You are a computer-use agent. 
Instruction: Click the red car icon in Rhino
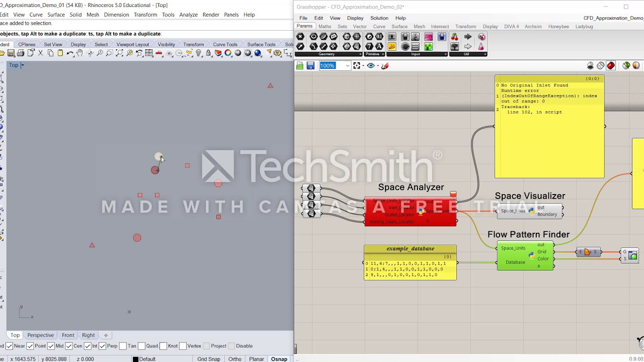coord(158,53)
